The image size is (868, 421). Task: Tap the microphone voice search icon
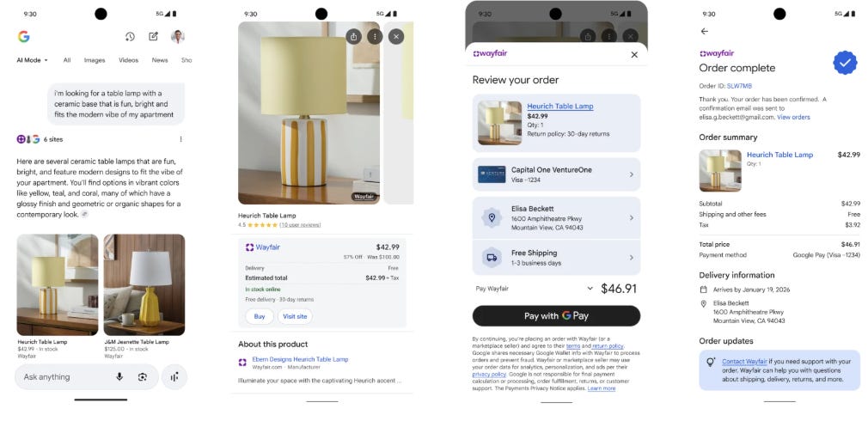click(x=119, y=376)
